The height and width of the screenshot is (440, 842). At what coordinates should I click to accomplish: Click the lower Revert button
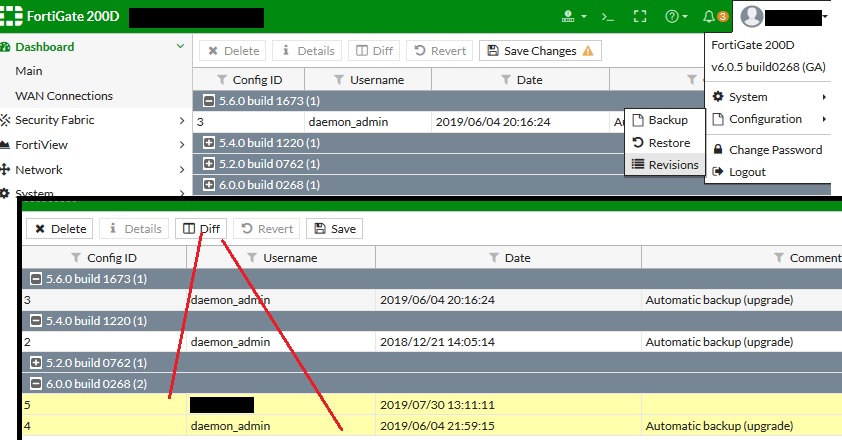[267, 229]
